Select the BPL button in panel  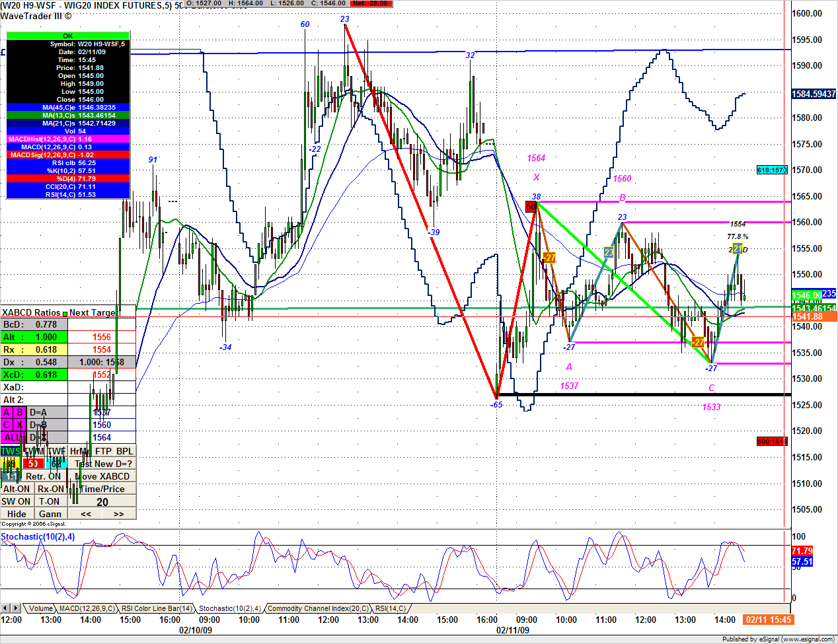pyautogui.click(x=124, y=451)
